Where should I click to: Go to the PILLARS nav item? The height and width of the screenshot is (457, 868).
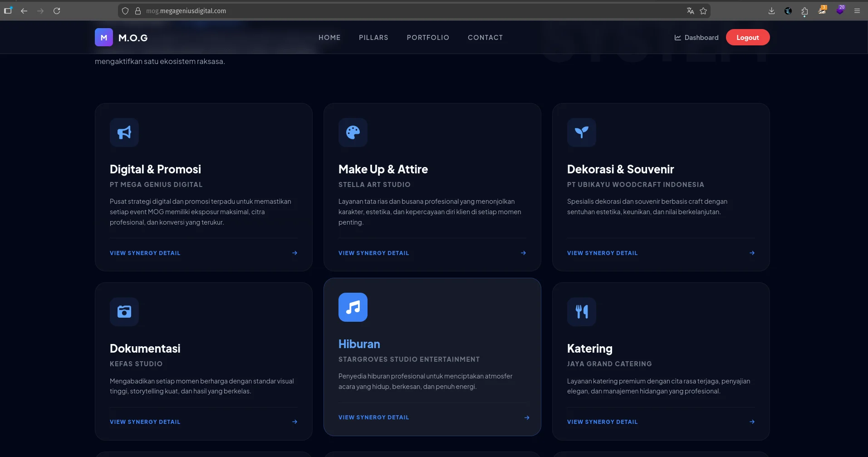coord(373,38)
